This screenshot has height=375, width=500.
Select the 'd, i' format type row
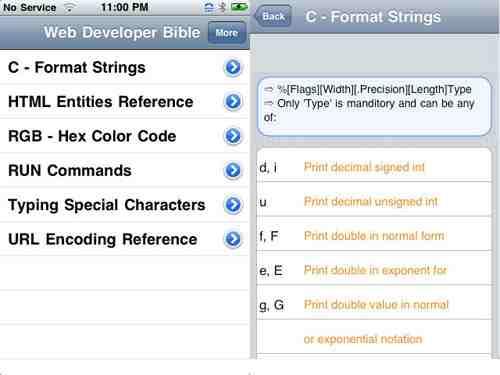click(x=374, y=166)
